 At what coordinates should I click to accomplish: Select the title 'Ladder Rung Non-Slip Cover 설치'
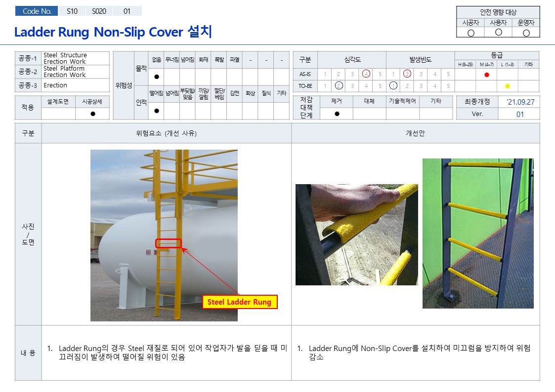(113, 32)
